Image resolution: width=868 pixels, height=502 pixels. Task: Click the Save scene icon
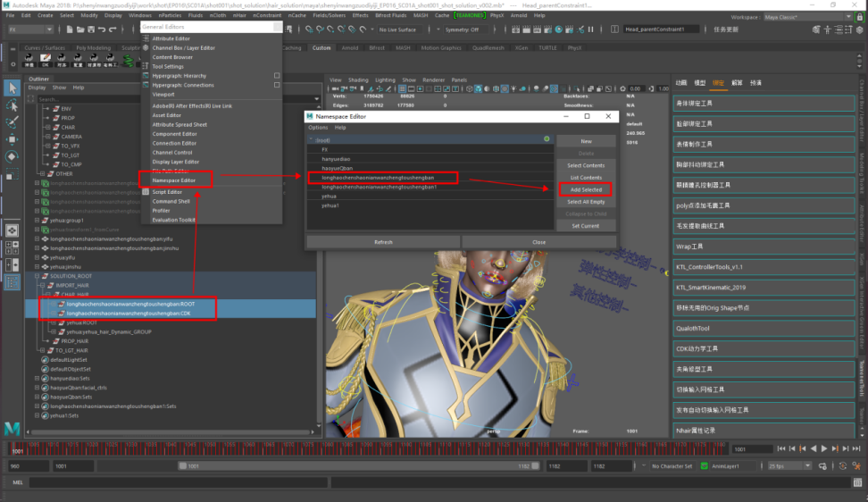[x=93, y=29]
